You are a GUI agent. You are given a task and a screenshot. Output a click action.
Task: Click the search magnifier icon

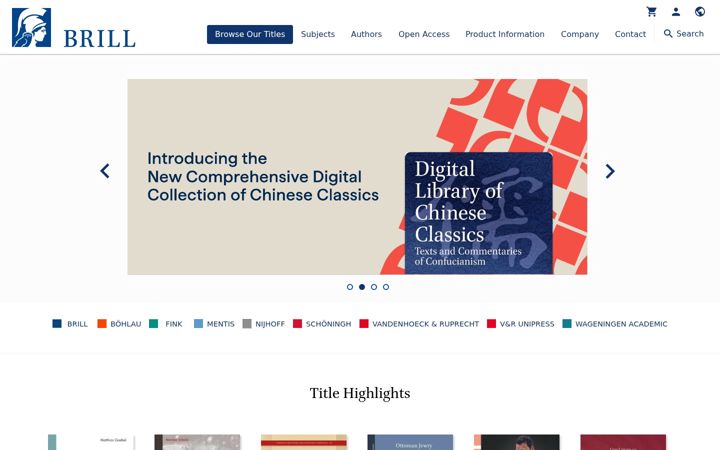coord(668,34)
